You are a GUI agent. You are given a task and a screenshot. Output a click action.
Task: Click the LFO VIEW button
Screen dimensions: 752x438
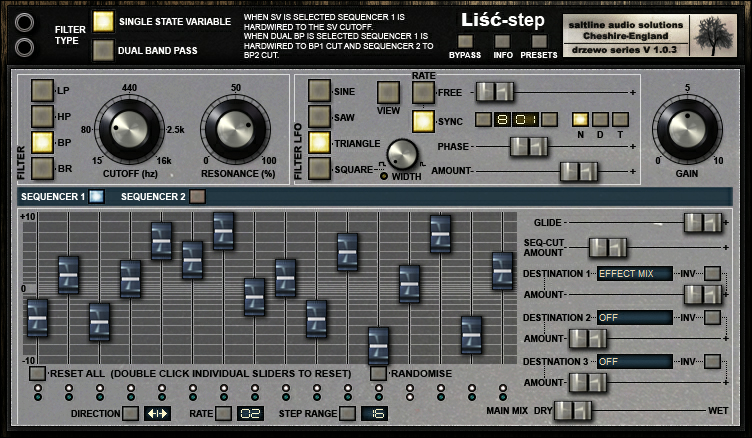click(x=388, y=93)
